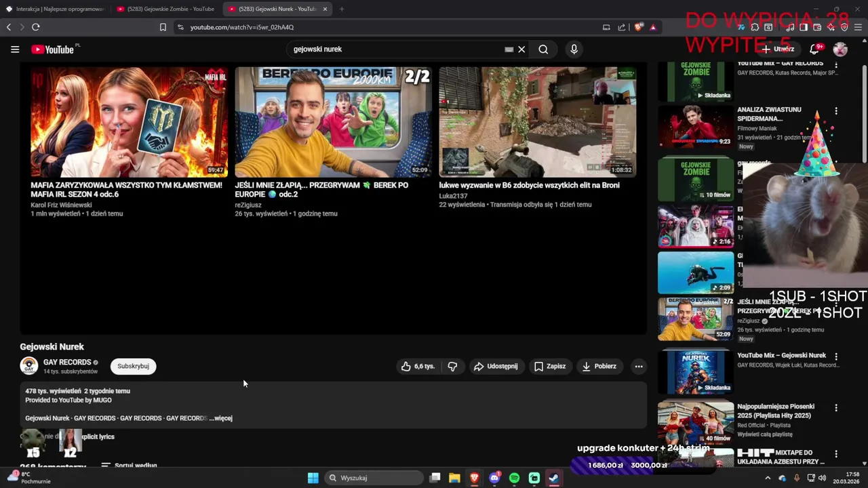This screenshot has height=488, width=868.
Task: Open the Gejowskie Zombie '10 filmów' playlist thumbnail
Action: click(696, 179)
